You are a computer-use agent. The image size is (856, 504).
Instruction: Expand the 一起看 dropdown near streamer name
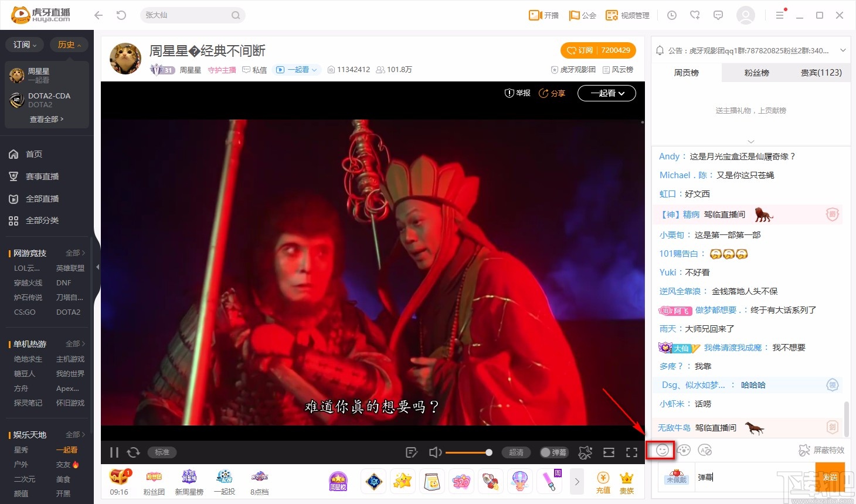(297, 69)
